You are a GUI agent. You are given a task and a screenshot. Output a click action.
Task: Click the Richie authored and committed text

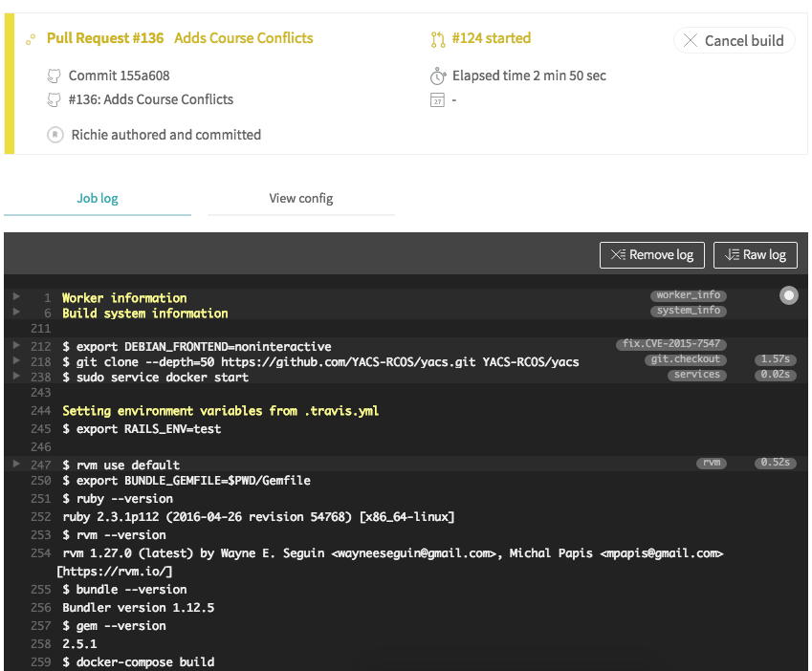166,135
